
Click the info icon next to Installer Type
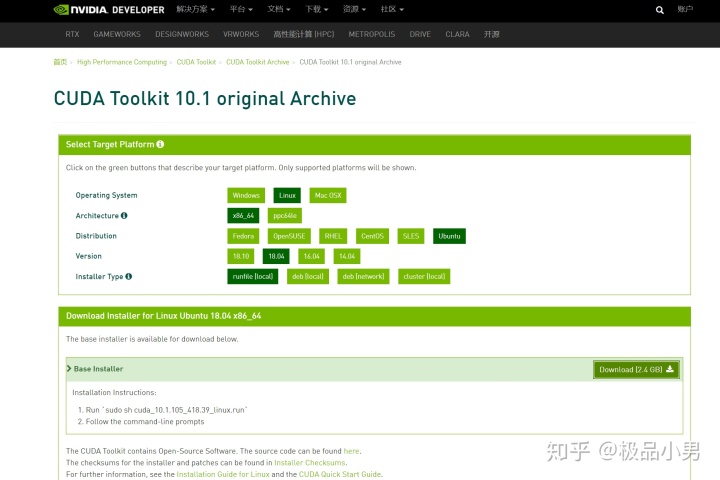[x=129, y=276]
